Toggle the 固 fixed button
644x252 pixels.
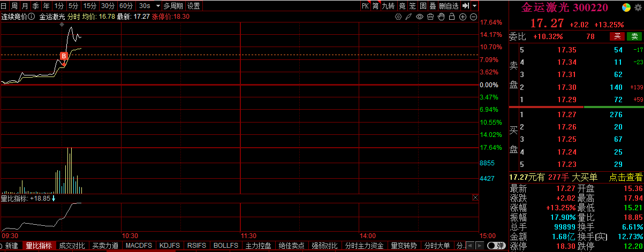423,6
